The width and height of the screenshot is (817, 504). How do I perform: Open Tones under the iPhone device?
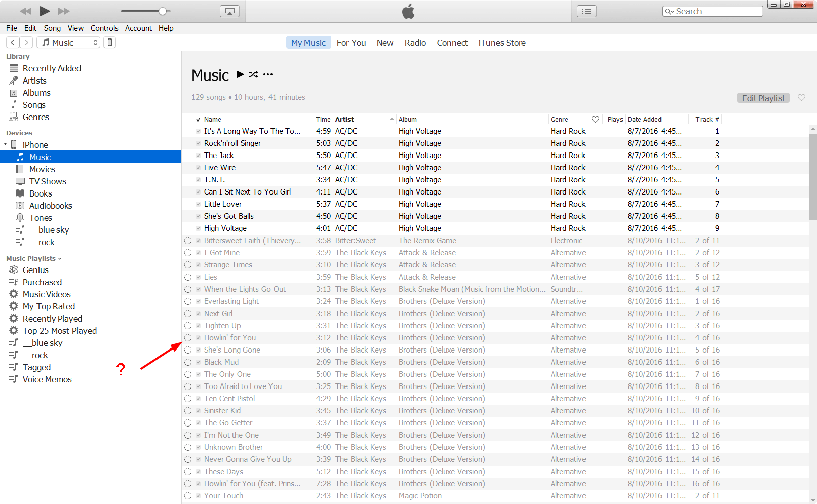tap(41, 218)
